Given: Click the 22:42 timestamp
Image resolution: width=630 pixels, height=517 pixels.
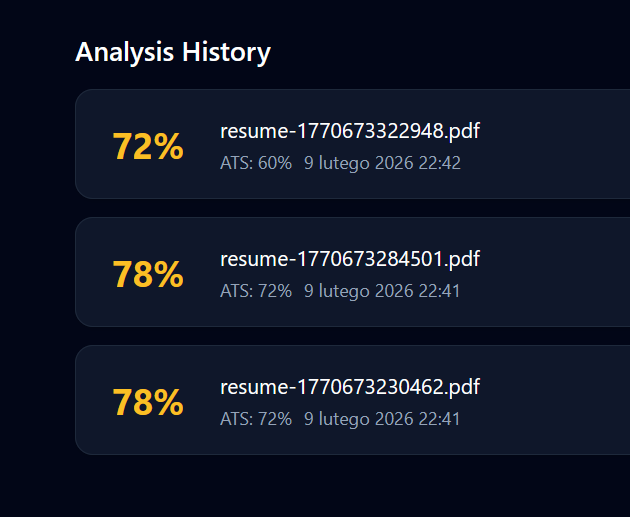Looking at the screenshot, I should tap(441, 163).
